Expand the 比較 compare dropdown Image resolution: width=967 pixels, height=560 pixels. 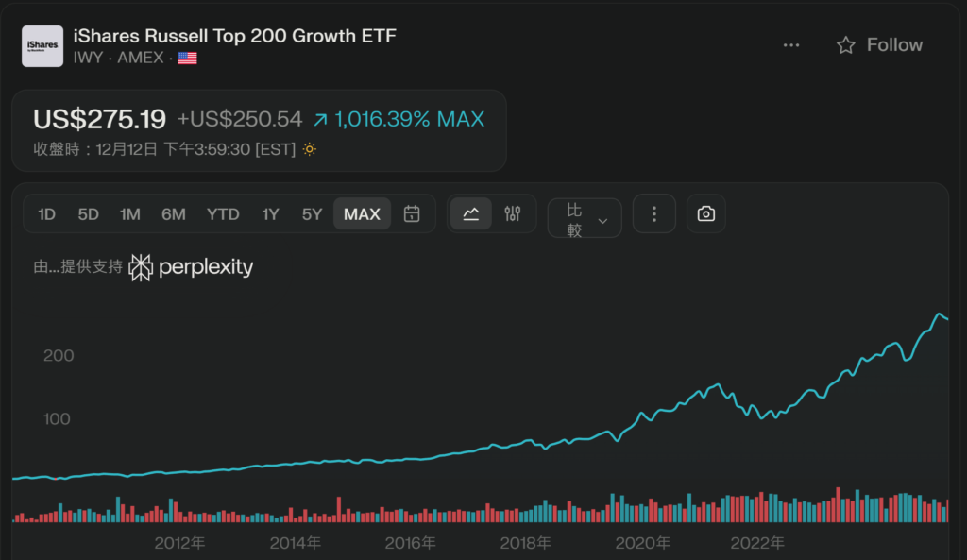[585, 218]
